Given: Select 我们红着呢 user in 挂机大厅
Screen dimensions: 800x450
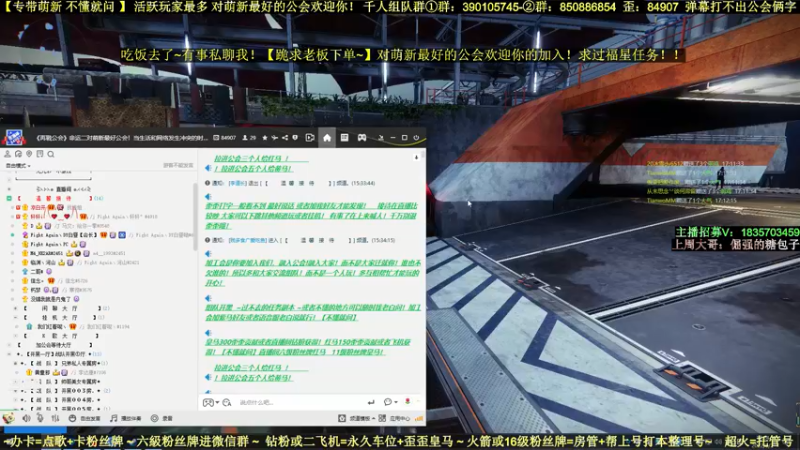Looking at the screenshot, I should (x=49, y=327).
